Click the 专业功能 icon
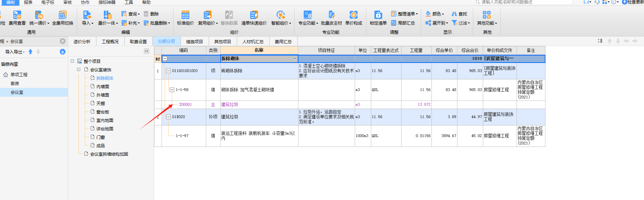This screenshot has height=200, width=644. (308, 15)
